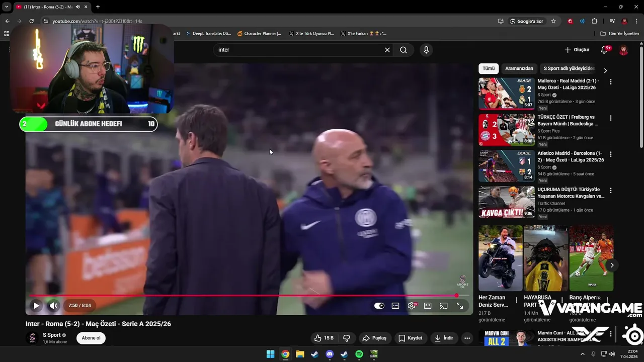Select the Tümü filter chip
This screenshot has height=362, width=644.
(x=489, y=68)
